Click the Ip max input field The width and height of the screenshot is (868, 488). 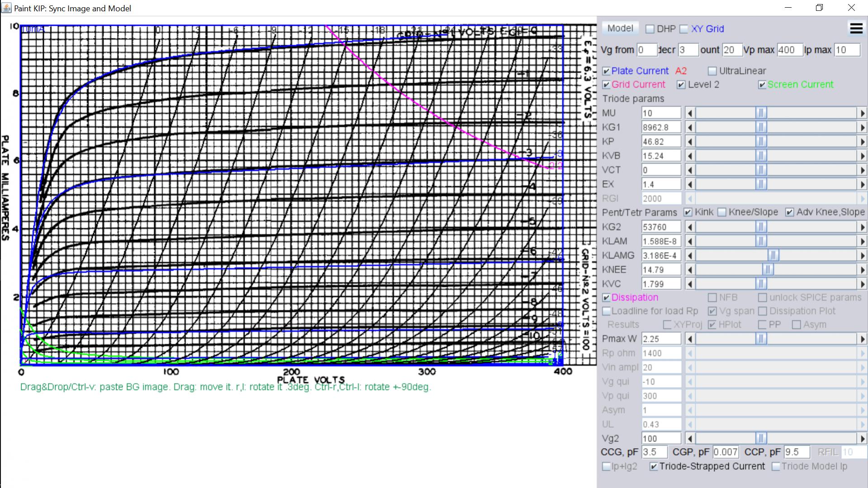[847, 50]
